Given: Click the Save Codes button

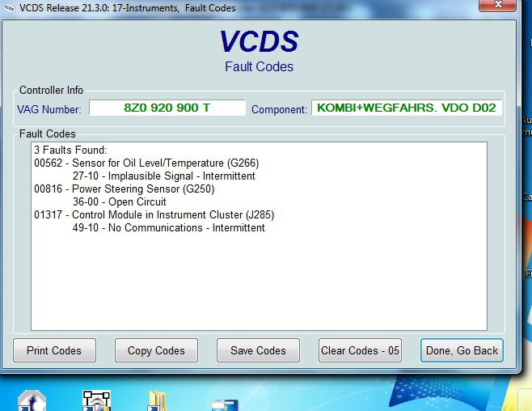Looking at the screenshot, I should [x=258, y=350].
